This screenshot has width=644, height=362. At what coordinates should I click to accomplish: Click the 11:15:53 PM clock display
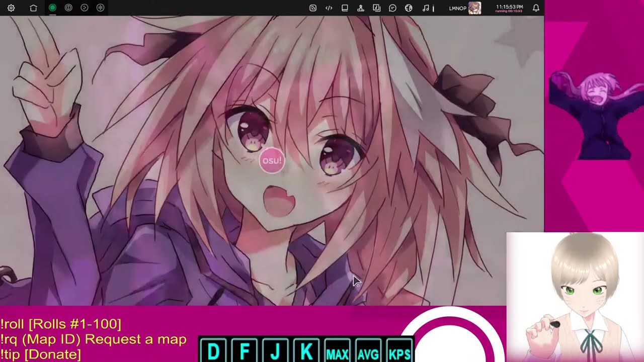click(x=509, y=8)
